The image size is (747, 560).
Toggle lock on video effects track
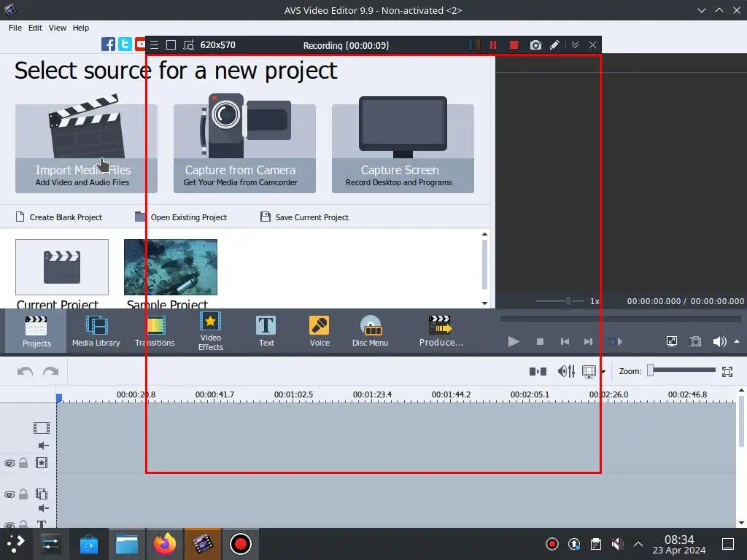coord(23,463)
